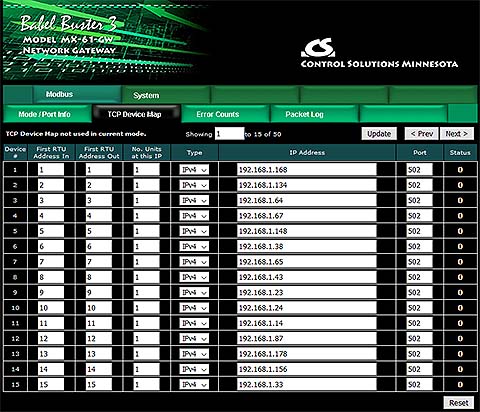Viewport: 480px width, 412px height.
Task: Open Type dropdown for device 13
Action: click(x=194, y=354)
